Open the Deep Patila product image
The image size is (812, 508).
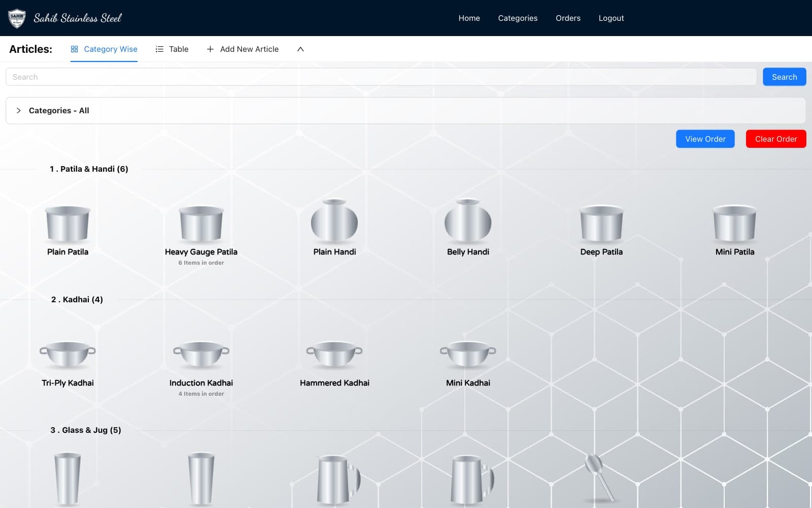pyautogui.click(x=601, y=223)
